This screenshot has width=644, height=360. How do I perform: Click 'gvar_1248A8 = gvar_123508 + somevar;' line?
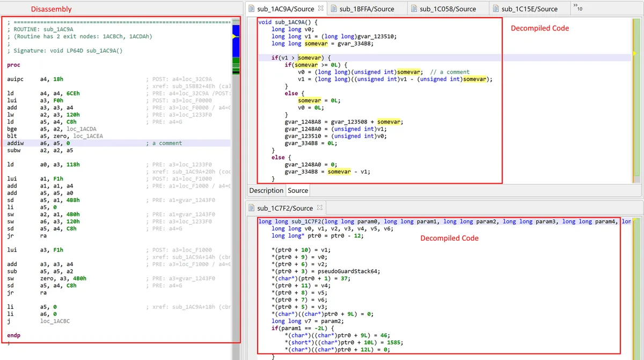click(x=344, y=122)
